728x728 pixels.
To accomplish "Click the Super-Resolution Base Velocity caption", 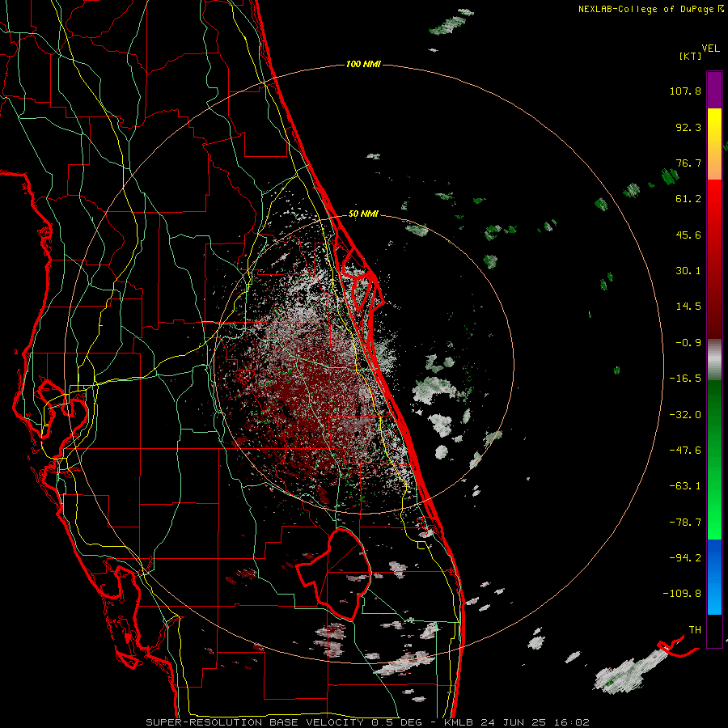I will coord(368,722).
